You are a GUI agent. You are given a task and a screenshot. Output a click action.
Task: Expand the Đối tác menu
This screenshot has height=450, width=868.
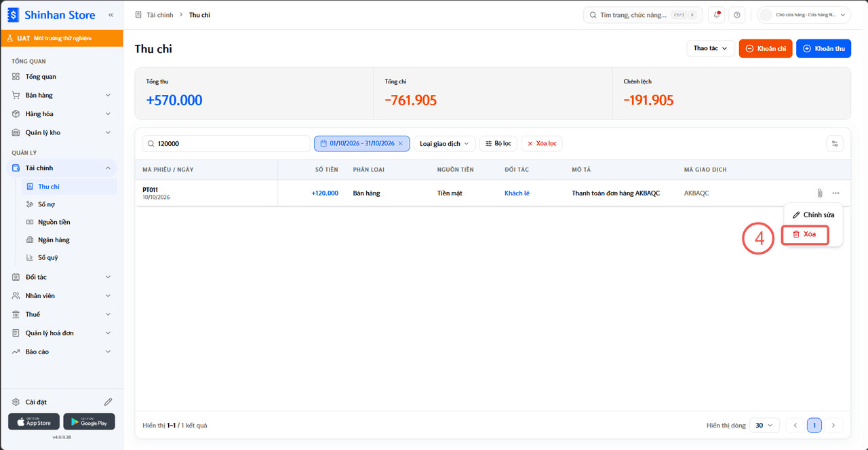click(x=62, y=277)
